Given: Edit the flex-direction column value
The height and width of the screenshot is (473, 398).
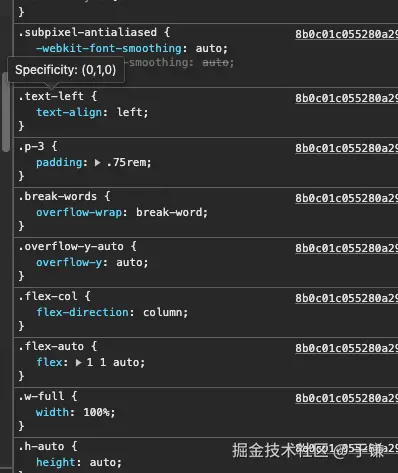Looking at the screenshot, I should (x=163, y=312).
